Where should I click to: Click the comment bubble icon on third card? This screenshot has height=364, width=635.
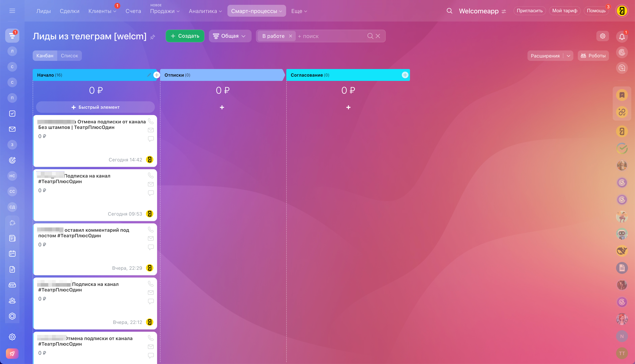151,247
